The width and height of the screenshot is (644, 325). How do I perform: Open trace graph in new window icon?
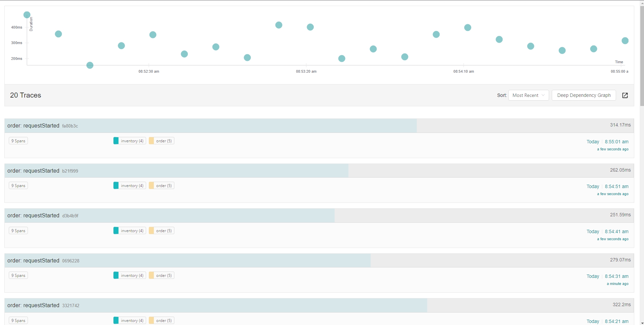tap(625, 95)
